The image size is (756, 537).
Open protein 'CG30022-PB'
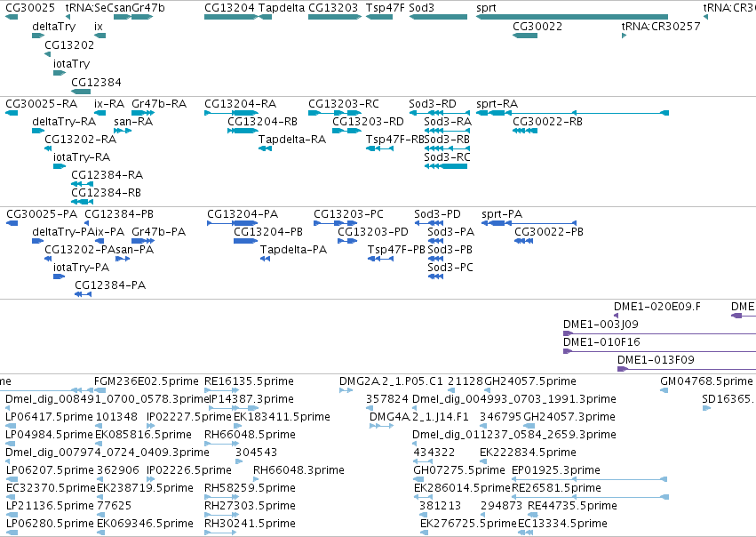(x=549, y=232)
